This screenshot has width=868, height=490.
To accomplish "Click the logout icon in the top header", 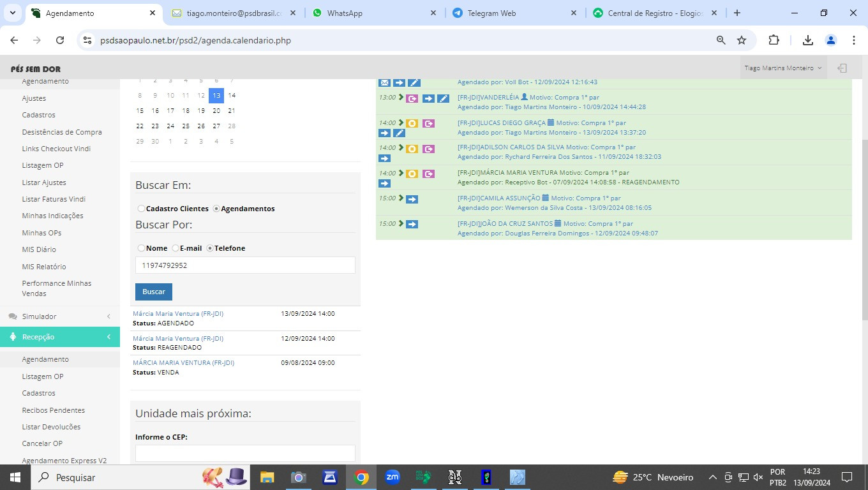I will point(842,68).
